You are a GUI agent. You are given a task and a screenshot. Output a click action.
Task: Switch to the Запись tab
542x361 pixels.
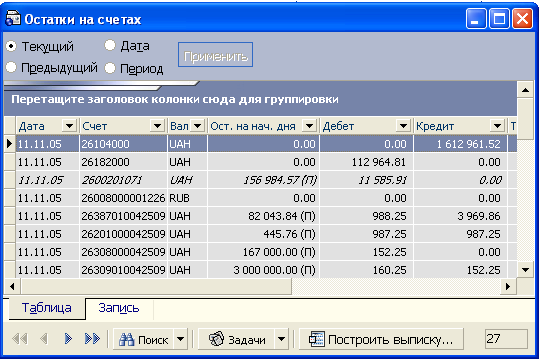pyautogui.click(x=119, y=308)
